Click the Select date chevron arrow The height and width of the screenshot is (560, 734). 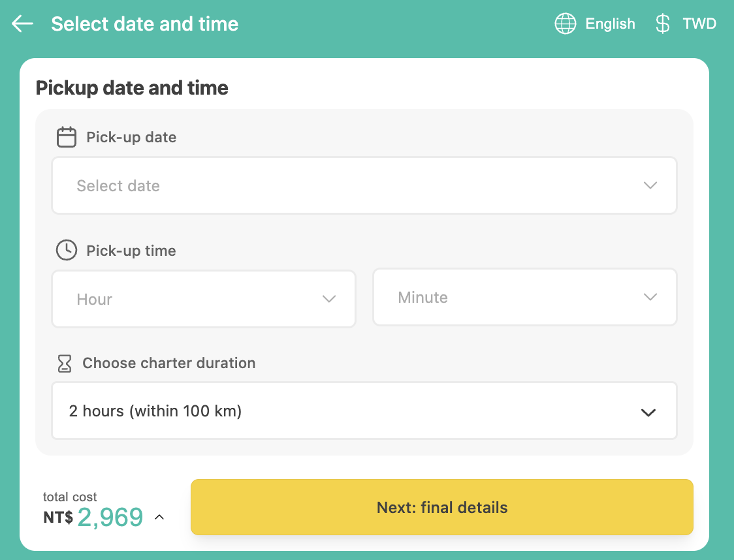(650, 185)
